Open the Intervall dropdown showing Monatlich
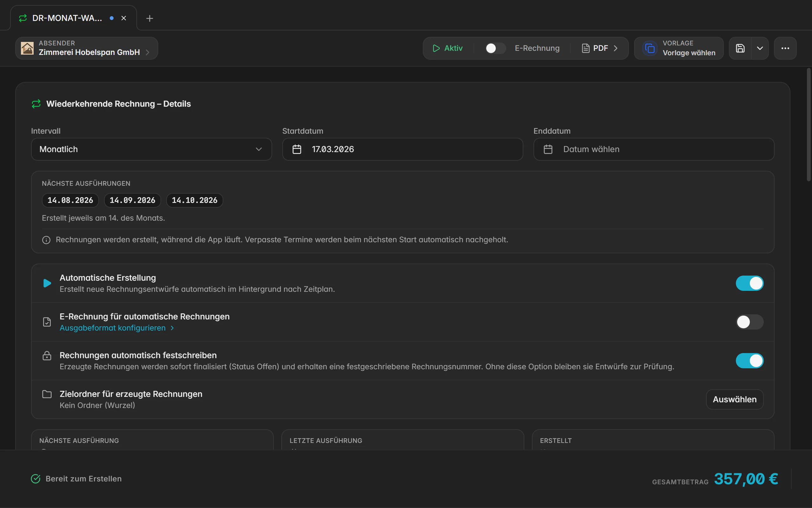The height and width of the screenshot is (508, 812). [151, 149]
